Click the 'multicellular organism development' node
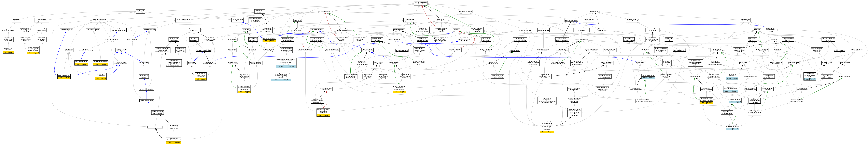This screenshot has height=145, width=868. [x=119, y=30]
